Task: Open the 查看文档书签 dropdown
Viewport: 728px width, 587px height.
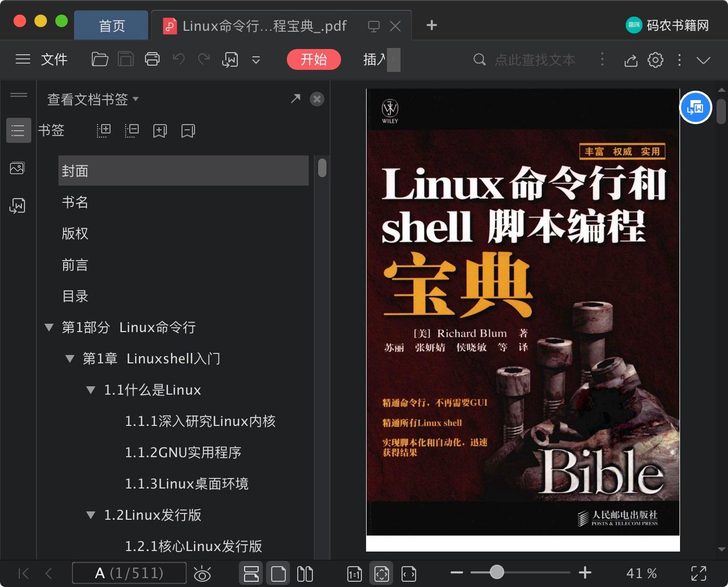Action: coord(93,99)
